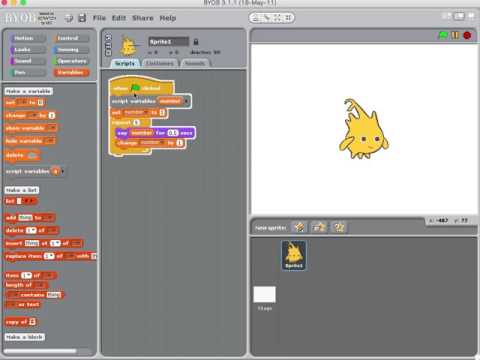
Task: Click the sprite name field 'Sprite1'
Action: click(x=168, y=42)
